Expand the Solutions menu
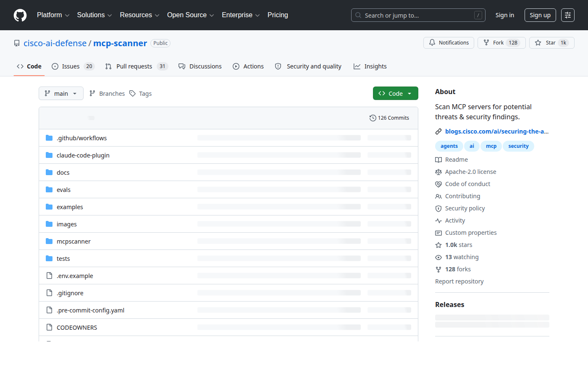 94,15
